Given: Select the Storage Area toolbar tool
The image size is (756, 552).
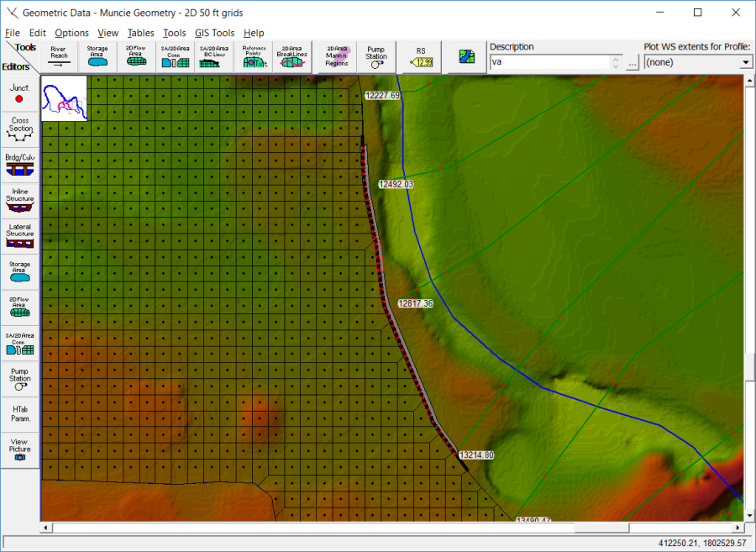Looking at the screenshot, I should (x=97, y=56).
